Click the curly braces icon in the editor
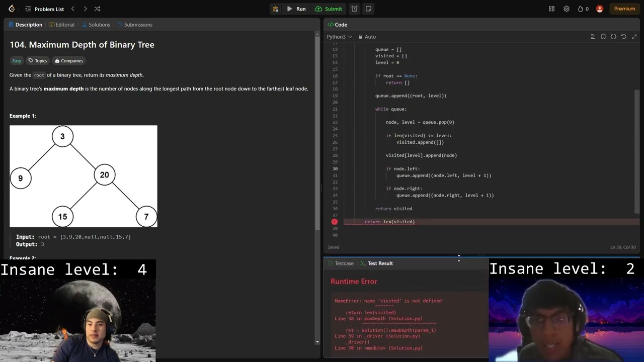The height and width of the screenshot is (362, 644). click(x=613, y=37)
